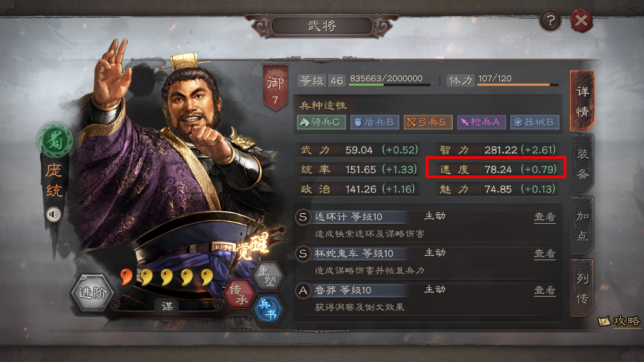View details of 连环计 skill
Viewport: 644px width, 362px height.
(x=545, y=217)
